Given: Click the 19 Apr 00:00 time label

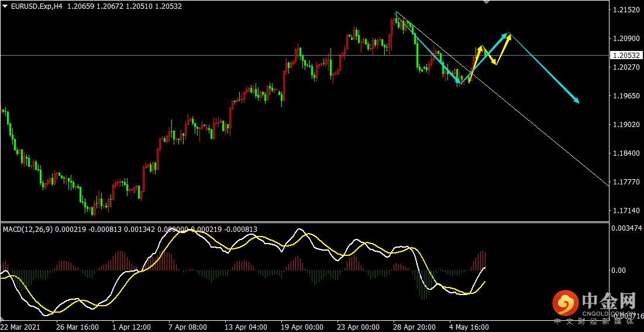Looking at the screenshot, I should (x=302, y=327).
